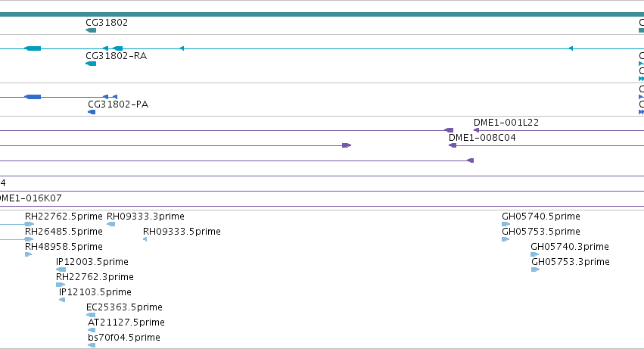Select the GH05740.3prime EST arrow
Viewport: 644px width, 349px height.
(535, 254)
